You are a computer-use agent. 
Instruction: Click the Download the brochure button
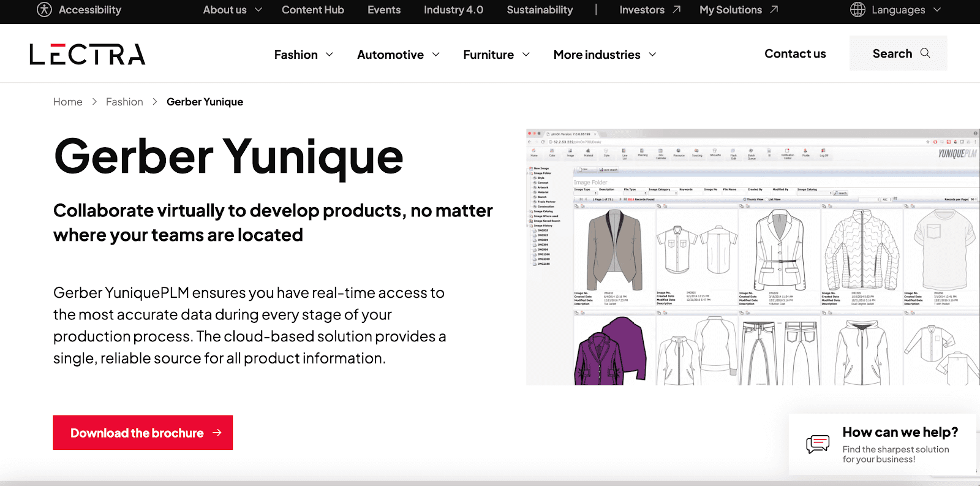143,433
